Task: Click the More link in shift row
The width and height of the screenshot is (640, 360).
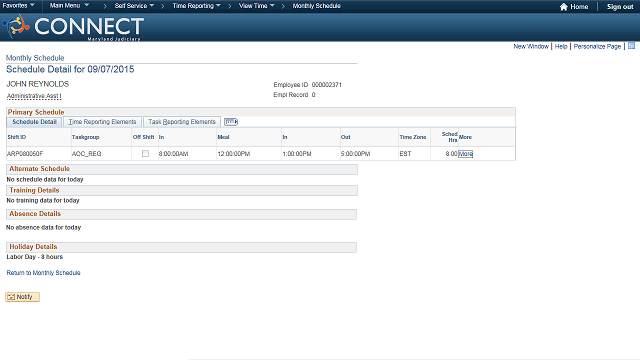Action: pyautogui.click(x=466, y=154)
